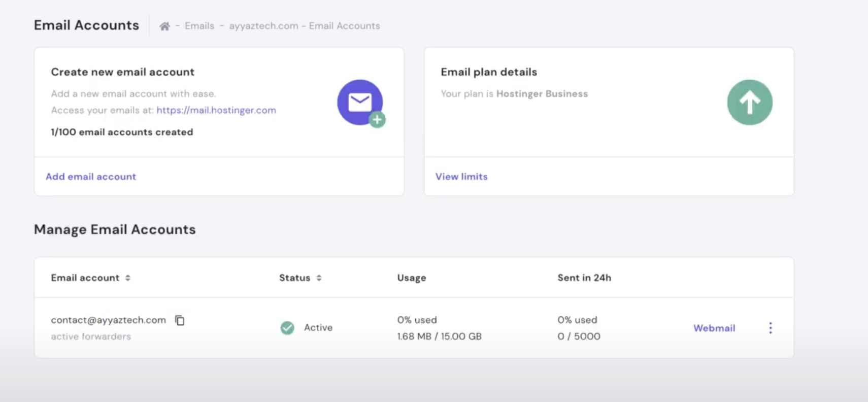868x402 pixels.
Task: Click the home icon in the breadcrumb
Action: (164, 26)
